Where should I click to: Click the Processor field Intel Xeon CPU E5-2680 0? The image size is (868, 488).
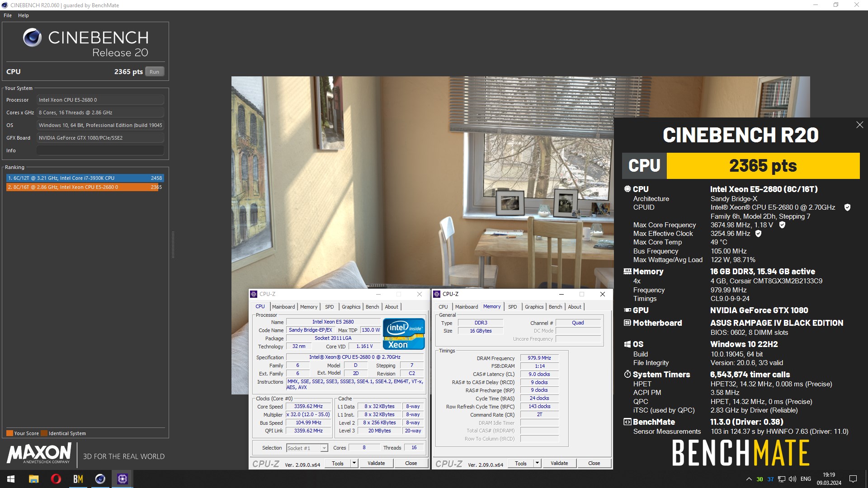[x=100, y=100]
